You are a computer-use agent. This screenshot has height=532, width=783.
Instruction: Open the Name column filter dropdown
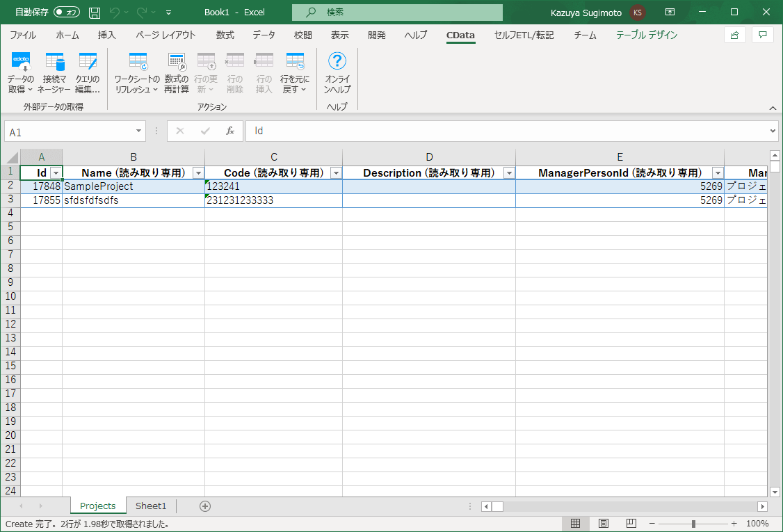tap(198, 173)
